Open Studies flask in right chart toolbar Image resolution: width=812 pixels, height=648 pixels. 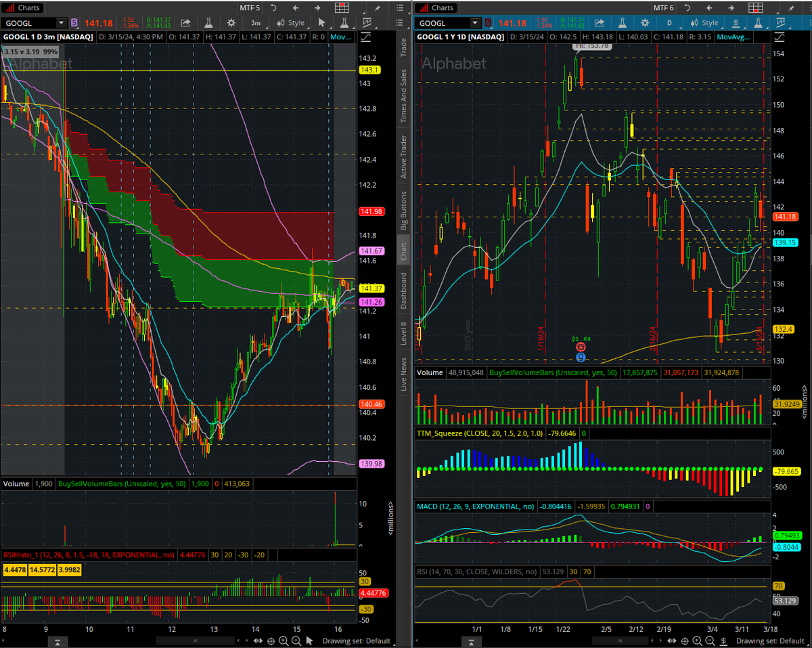coord(623,23)
